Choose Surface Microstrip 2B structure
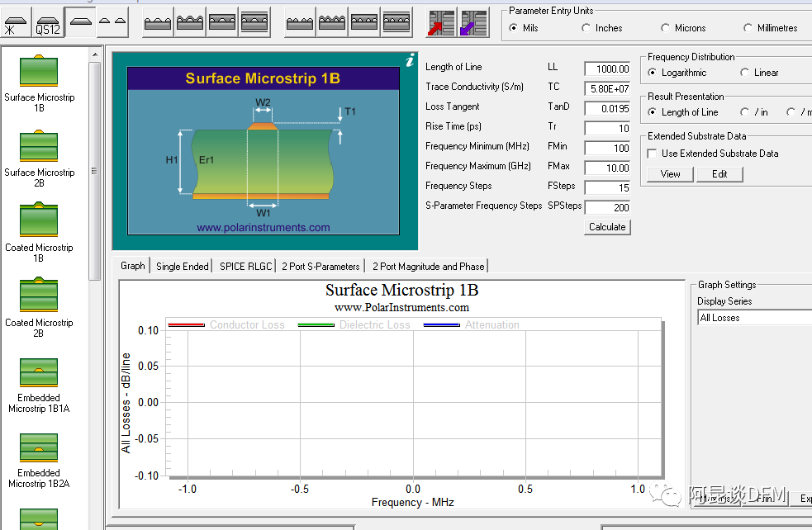 point(39,147)
